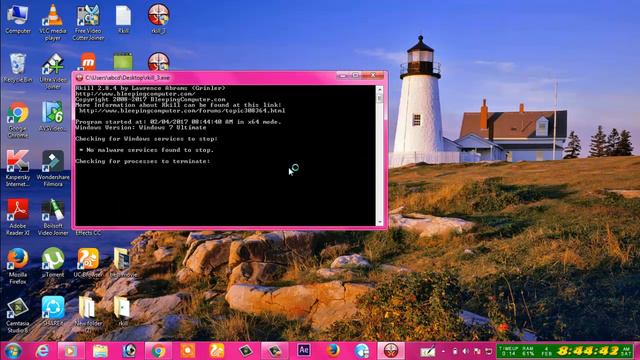Open UC Browser from the taskbar
Image resolution: width=640 pixels, height=360 pixels.
216,351
